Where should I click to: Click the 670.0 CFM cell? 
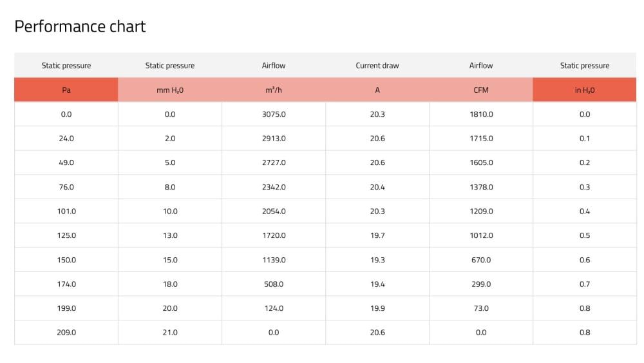481,260
